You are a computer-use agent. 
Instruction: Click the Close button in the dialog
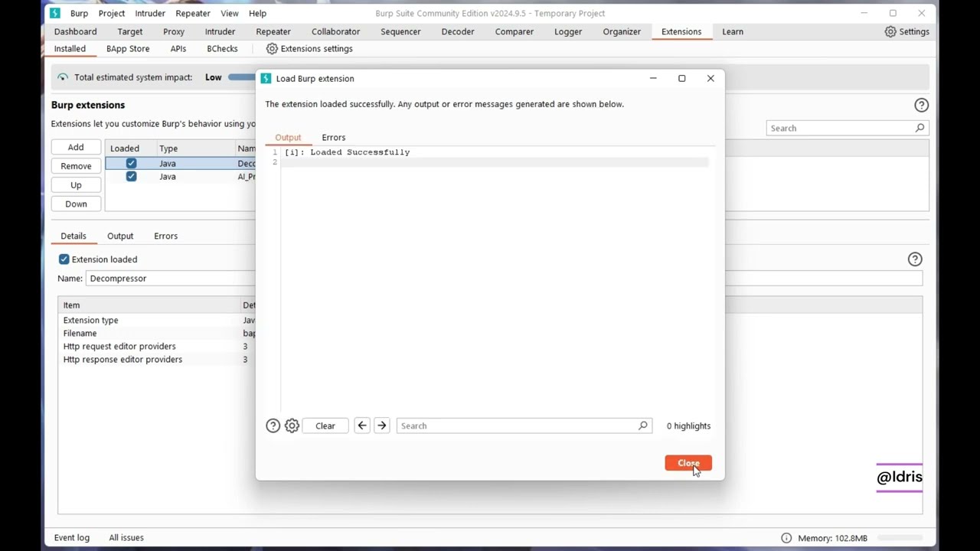(688, 463)
